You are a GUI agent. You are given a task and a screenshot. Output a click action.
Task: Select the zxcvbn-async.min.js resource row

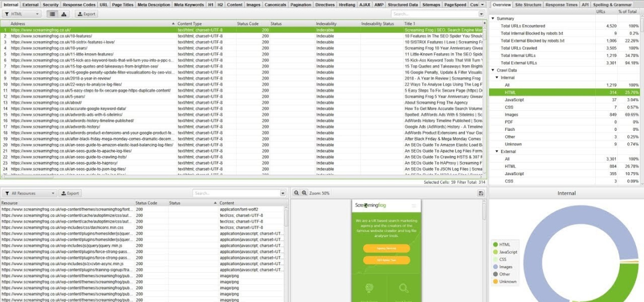[142, 264]
